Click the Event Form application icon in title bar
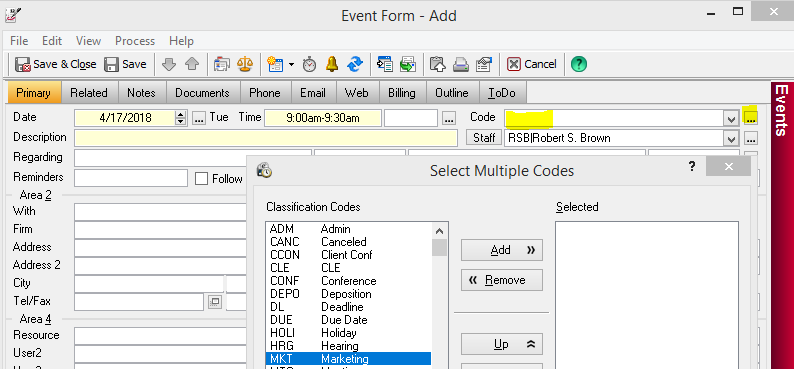This screenshot has height=369, width=794. 13,15
